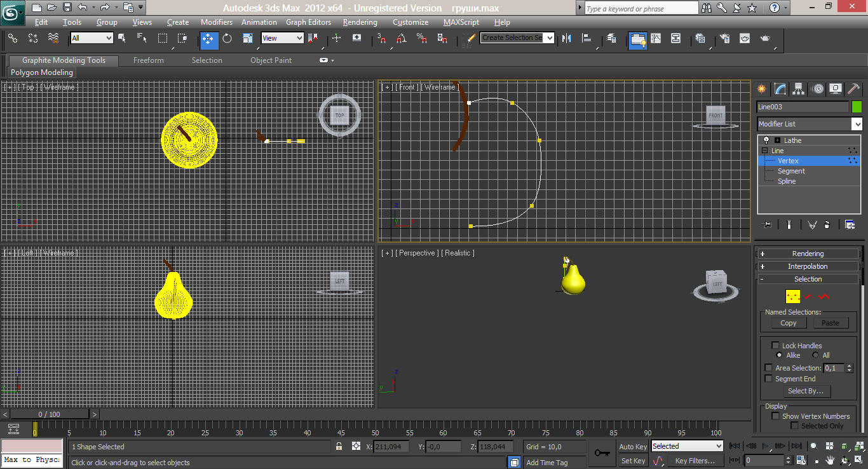868x469 pixels.
Task: Activate the Select Object arrow tool
Action: point(122,38)
